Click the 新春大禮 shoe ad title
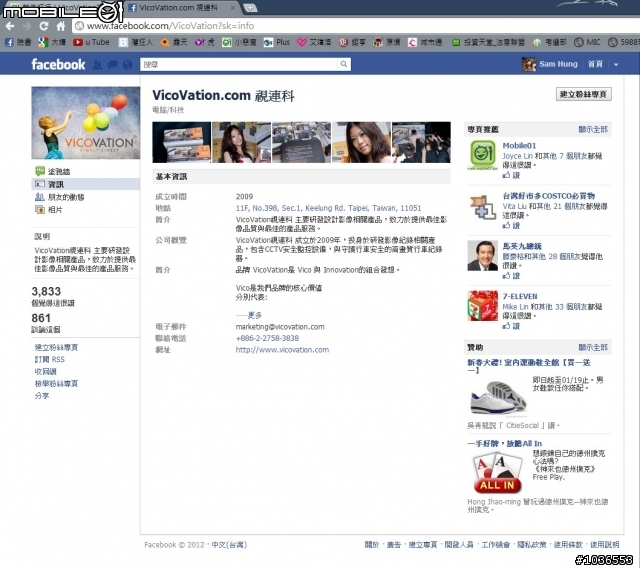 coord(529,366)
